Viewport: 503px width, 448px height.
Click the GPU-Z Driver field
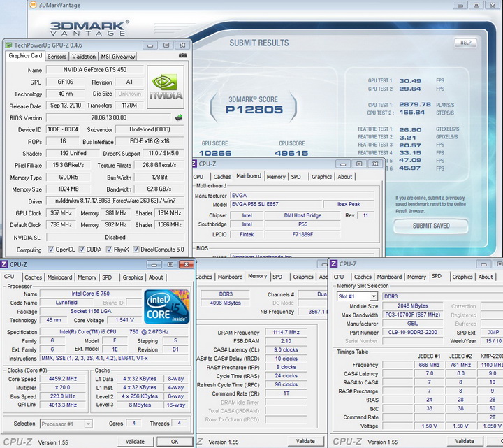pyautogui.click(x=115, y=201)
